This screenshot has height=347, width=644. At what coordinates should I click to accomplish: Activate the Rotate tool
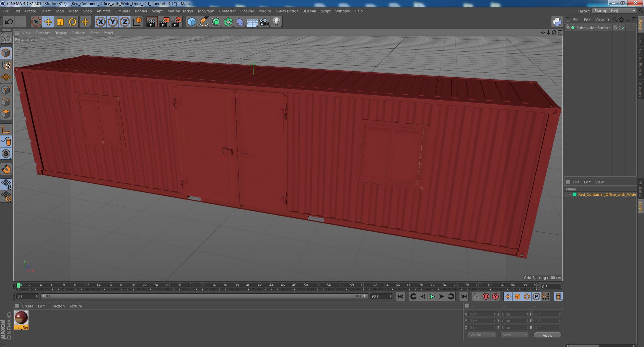[x=72, y=22]
